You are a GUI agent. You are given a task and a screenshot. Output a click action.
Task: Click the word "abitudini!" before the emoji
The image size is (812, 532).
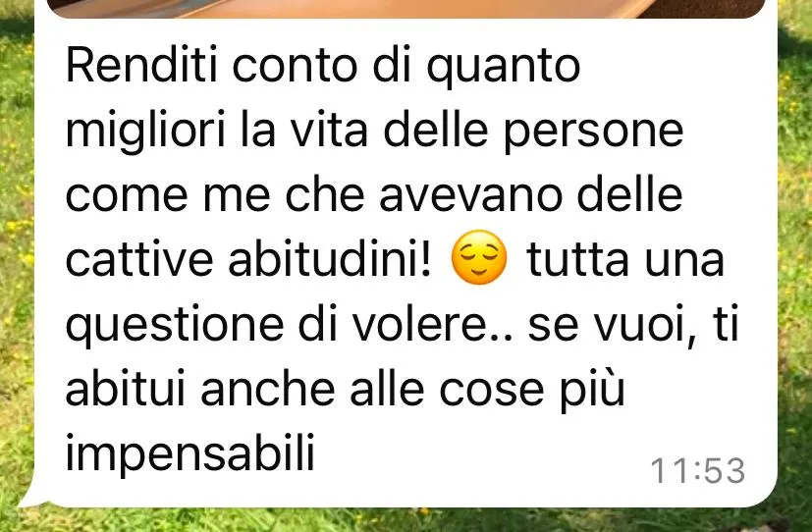click(330, 259)
